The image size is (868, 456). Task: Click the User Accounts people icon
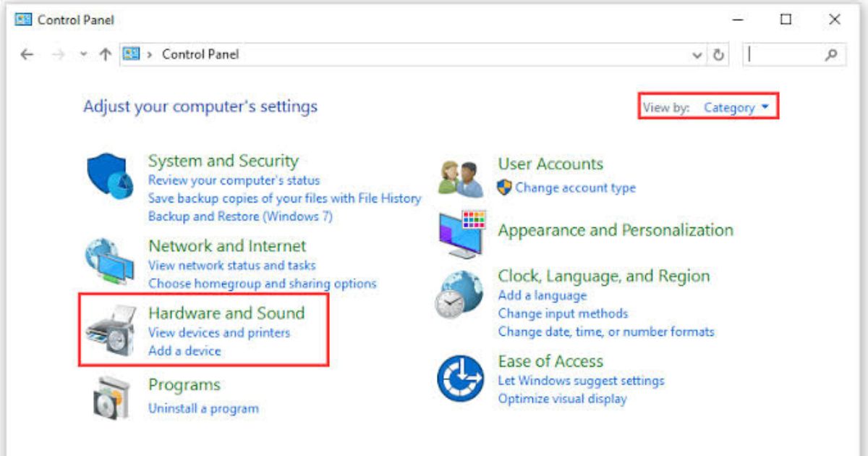pyautogui.click(x=460, y=177)
